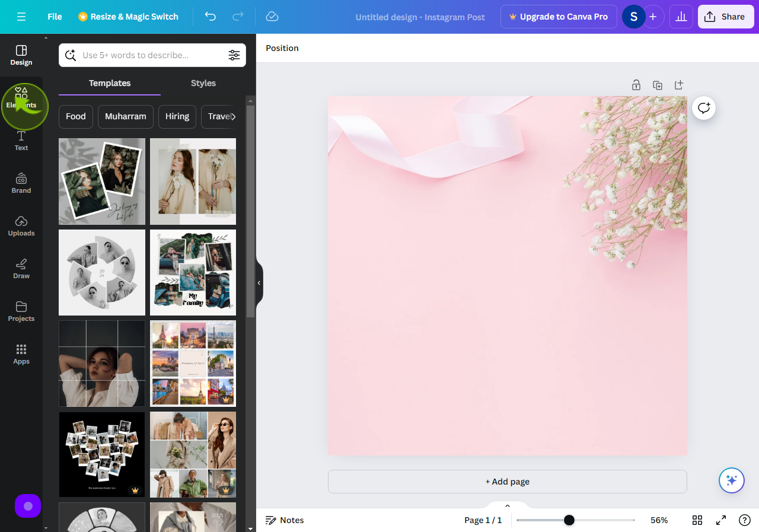This screenshot has width=759, height=532.
Task: Select the Hiring category chip
Action: [177, 116]
